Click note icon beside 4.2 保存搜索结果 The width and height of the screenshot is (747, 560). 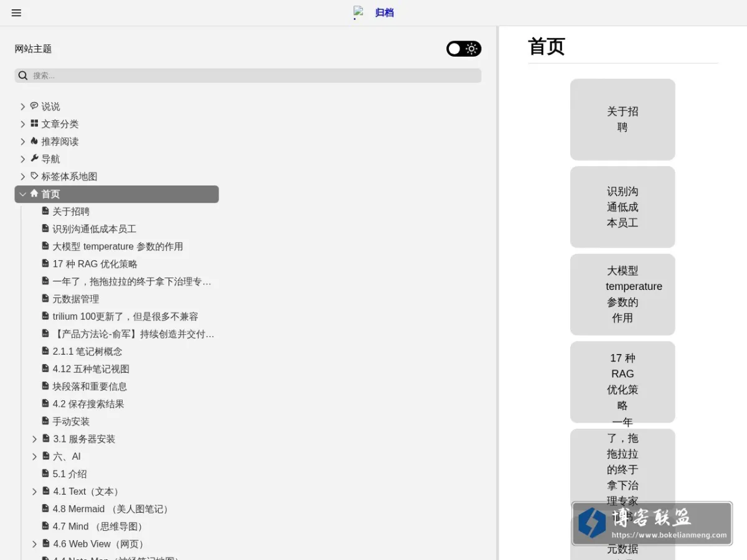coord(45,403)
